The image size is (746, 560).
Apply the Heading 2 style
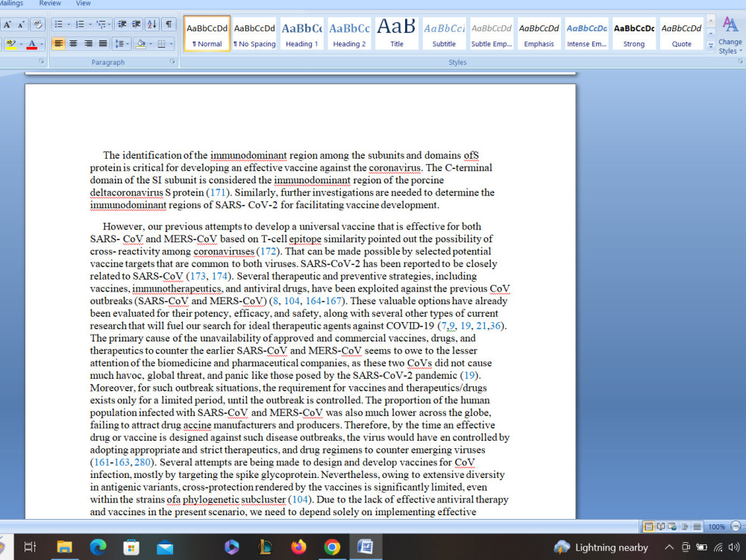[349, 33]
